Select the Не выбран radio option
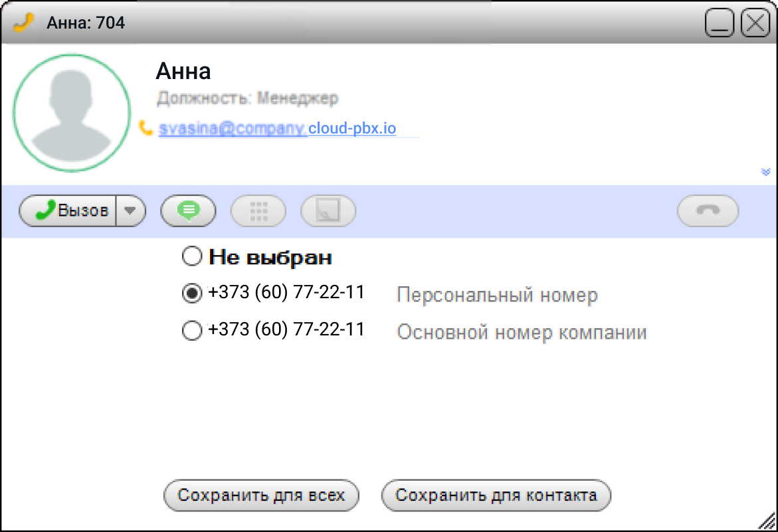Image resolution: width=778 pixels, height=532 pixels. (192, 256)
